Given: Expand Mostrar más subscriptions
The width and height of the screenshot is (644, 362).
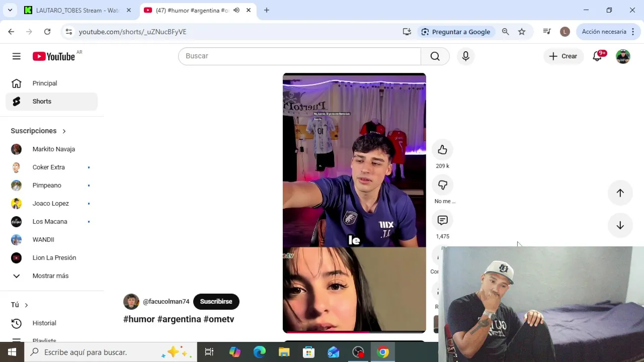Looking at the screenshot, I should 51,276.
